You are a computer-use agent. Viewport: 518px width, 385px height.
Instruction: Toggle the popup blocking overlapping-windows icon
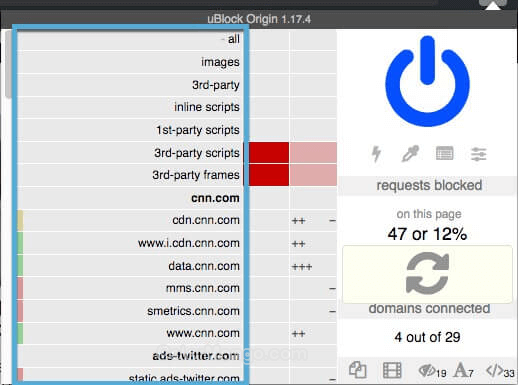358,370
